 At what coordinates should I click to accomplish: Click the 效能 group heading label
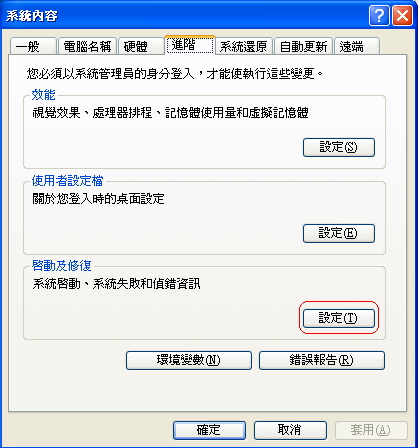(x=43, y=95)
